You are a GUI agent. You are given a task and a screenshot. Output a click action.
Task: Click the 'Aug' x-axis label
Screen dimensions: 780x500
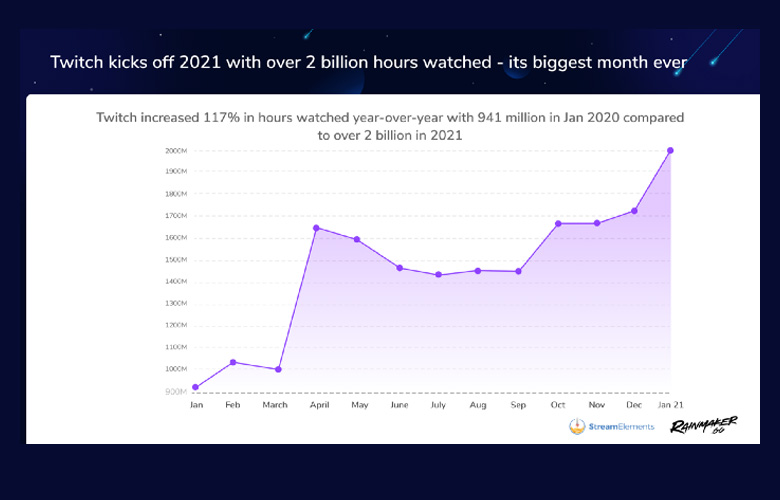[478, 405]
